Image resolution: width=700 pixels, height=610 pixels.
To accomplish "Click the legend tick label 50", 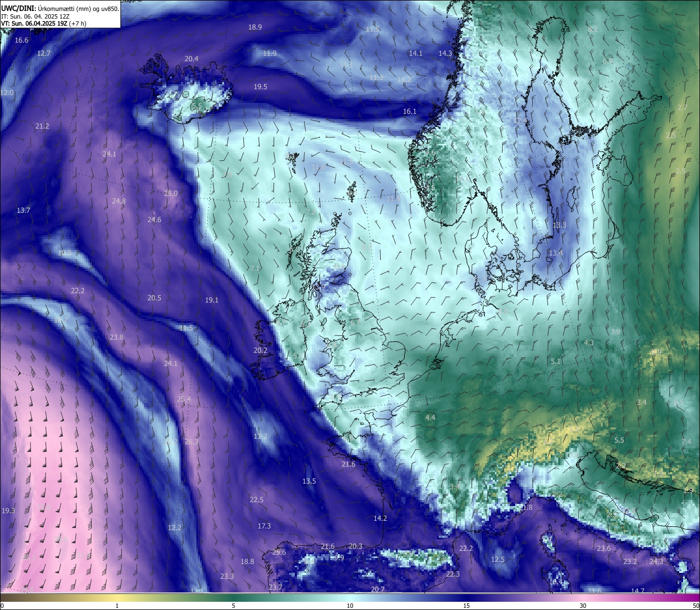I will coord(696,606).
